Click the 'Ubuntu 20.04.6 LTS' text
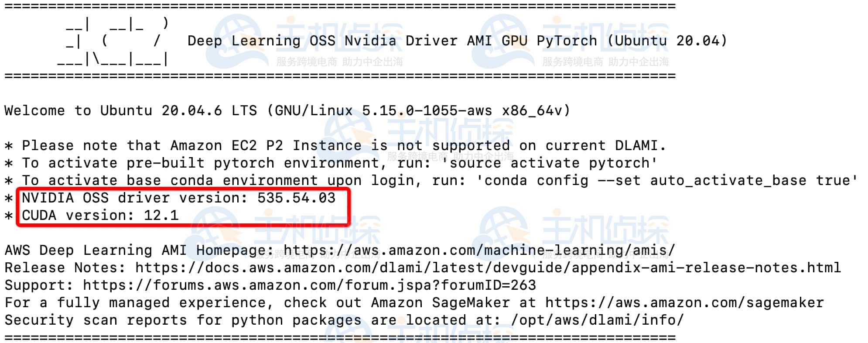The height and width of the screenshot is (343, 868). click(178, 111)
